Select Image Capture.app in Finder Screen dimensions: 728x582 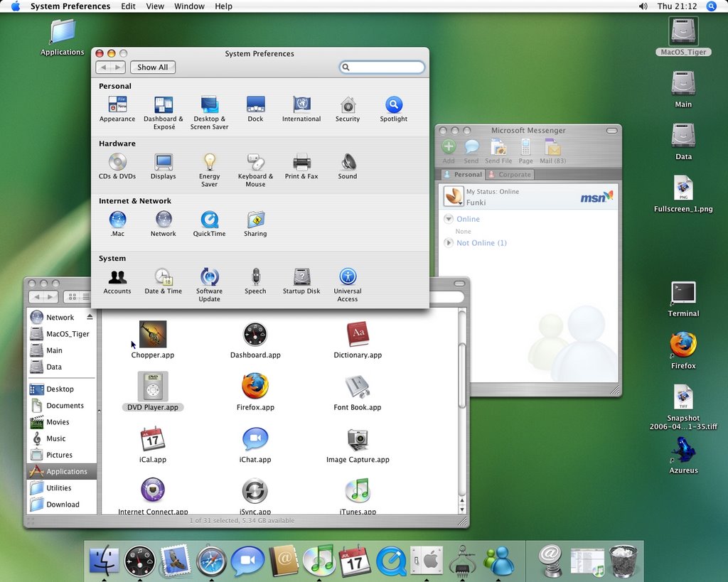coord(358,445)
